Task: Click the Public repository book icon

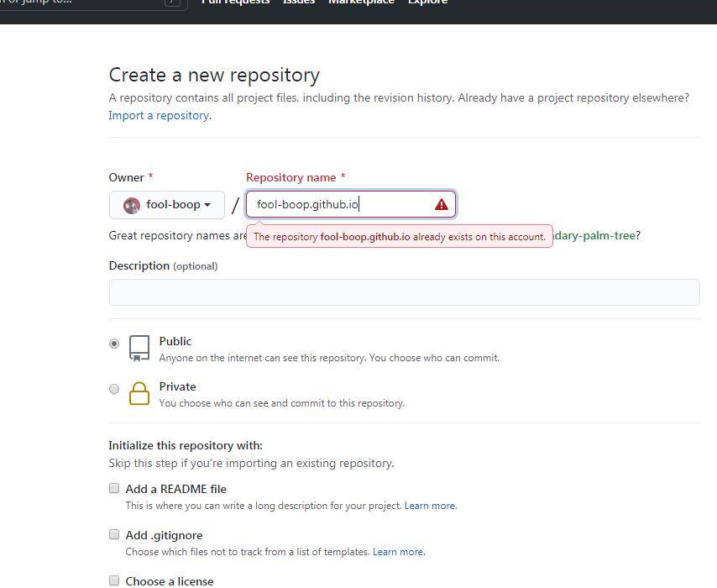Action: 139,348
